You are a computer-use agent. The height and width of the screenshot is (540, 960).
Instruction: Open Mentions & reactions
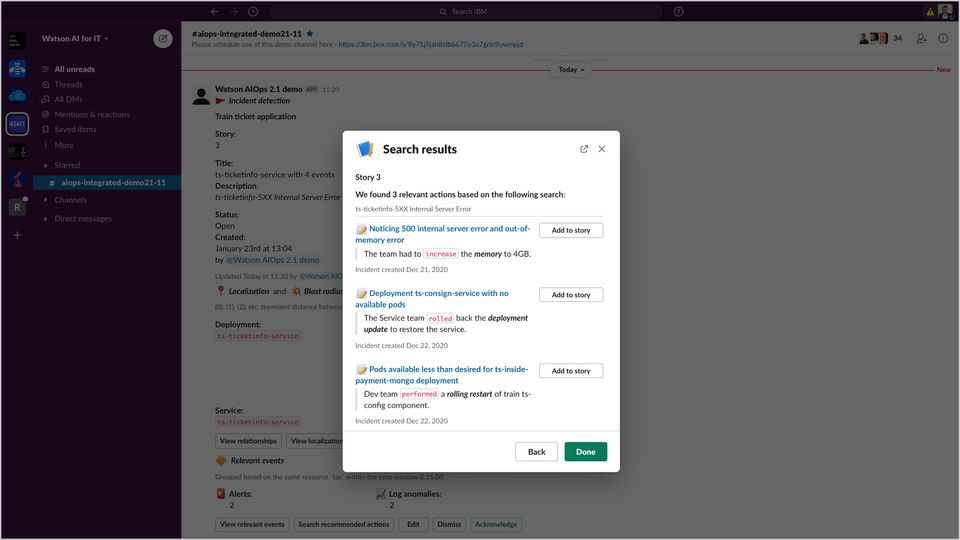pyautogui.click(x=92, y=114)
